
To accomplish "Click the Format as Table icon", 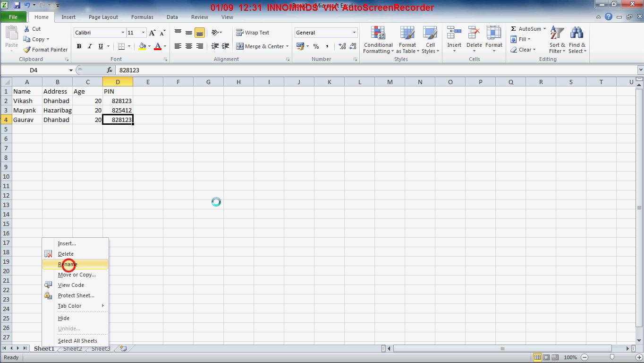I will click(407, 33).
